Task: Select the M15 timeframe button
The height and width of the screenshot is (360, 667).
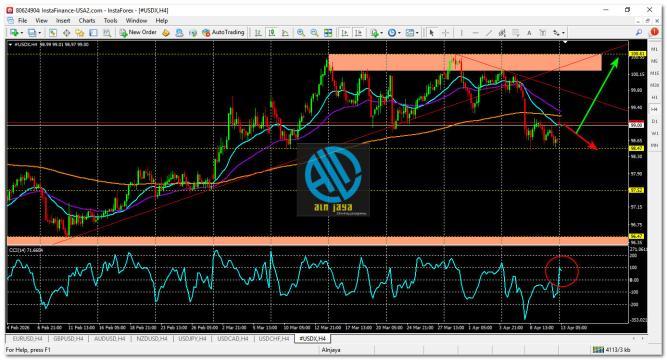Action: (x=655, y=74)
